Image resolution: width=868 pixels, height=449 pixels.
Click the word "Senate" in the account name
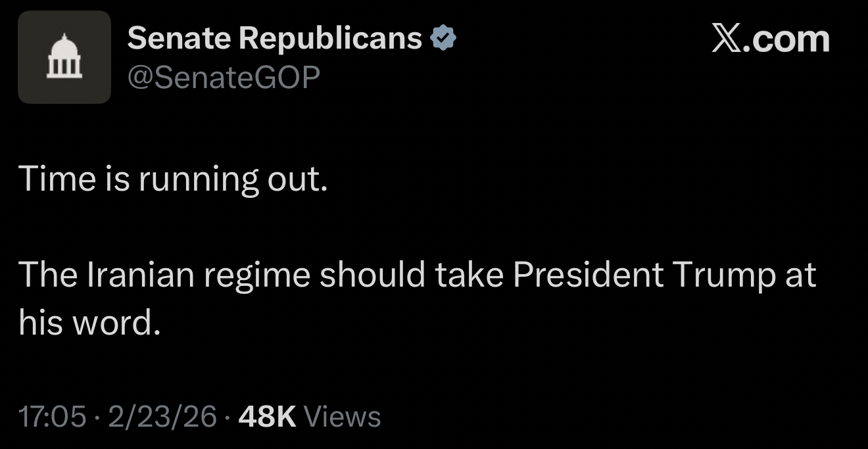(179, 39)
